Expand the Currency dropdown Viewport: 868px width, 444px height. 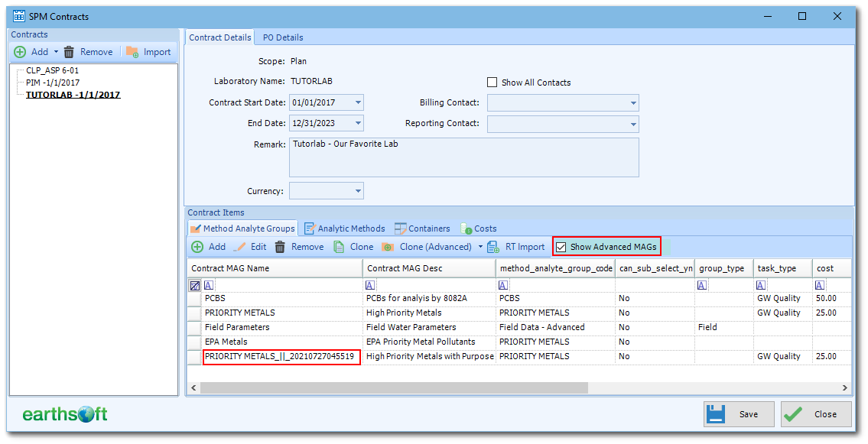click(358, 191)
